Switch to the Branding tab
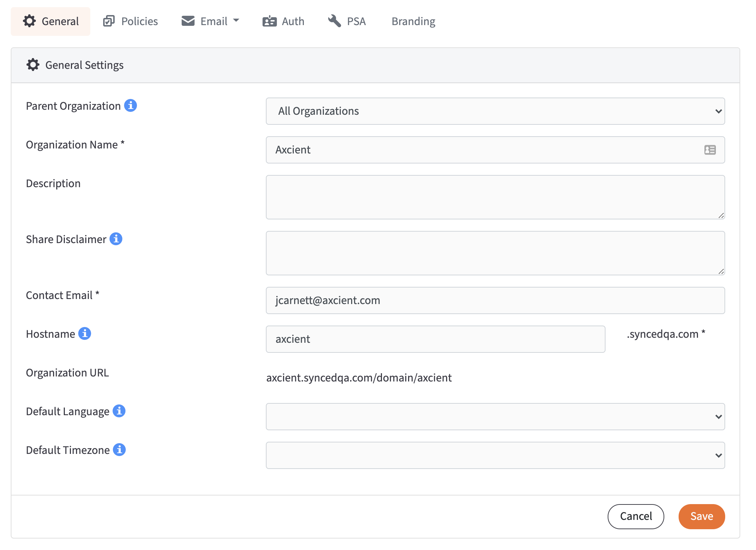This screenshot has height=550, width=756. coord(413,22)
